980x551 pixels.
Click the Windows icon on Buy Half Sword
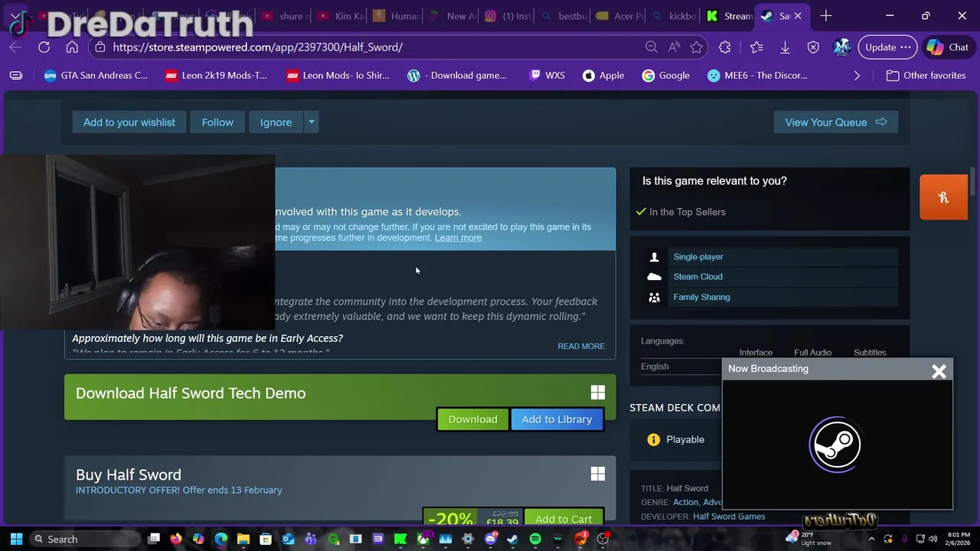(598, 474)
